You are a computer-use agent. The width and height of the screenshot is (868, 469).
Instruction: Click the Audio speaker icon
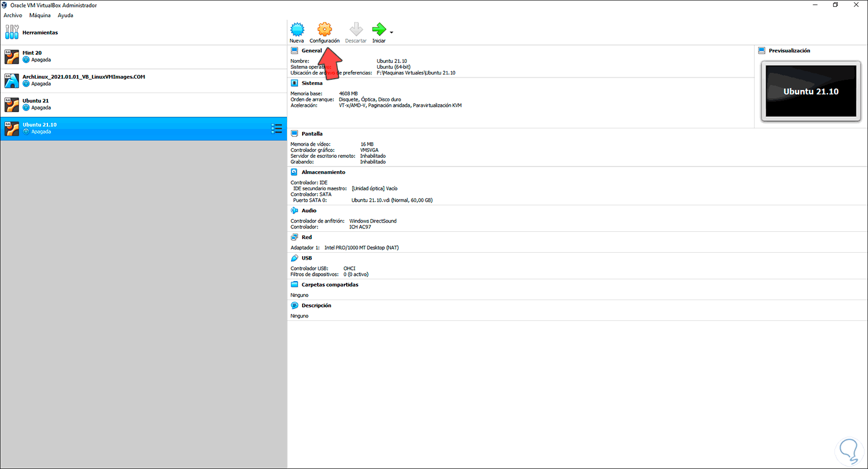[294, 211]
